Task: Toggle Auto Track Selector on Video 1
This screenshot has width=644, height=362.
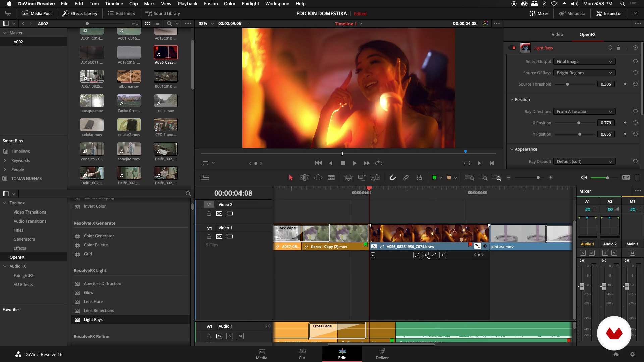Action: [219, 237]
